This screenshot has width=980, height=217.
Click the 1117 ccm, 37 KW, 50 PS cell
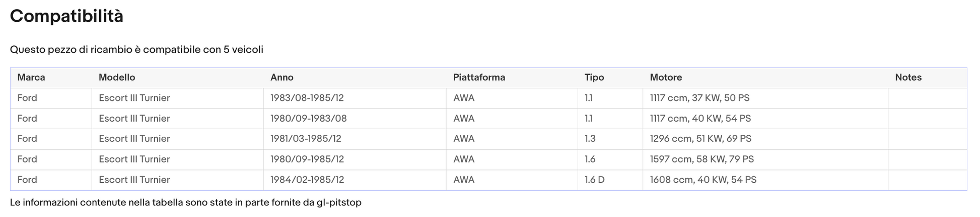[x=765, y=98]
